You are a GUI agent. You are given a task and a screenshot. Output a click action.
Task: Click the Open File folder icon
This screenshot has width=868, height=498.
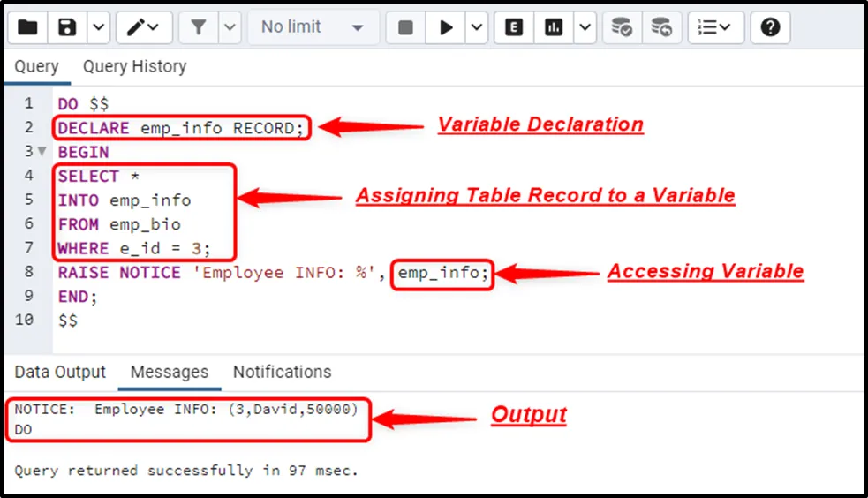tap(27, 27)
